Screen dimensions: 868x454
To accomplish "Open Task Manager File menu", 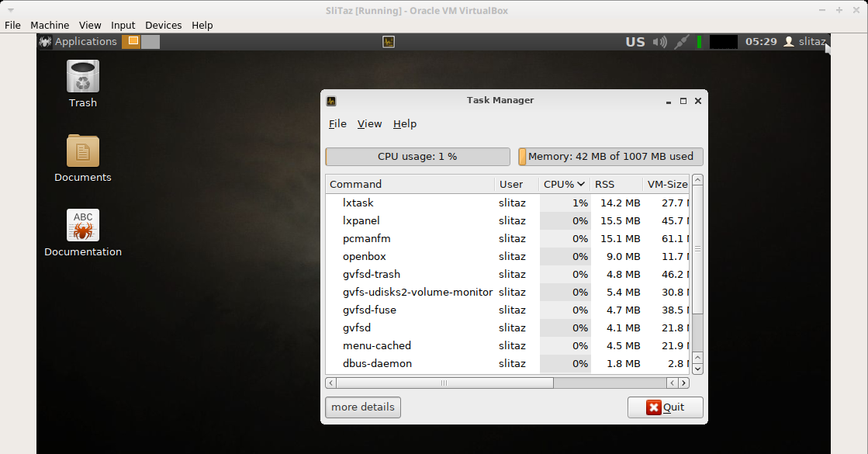I will pos(337,124).
